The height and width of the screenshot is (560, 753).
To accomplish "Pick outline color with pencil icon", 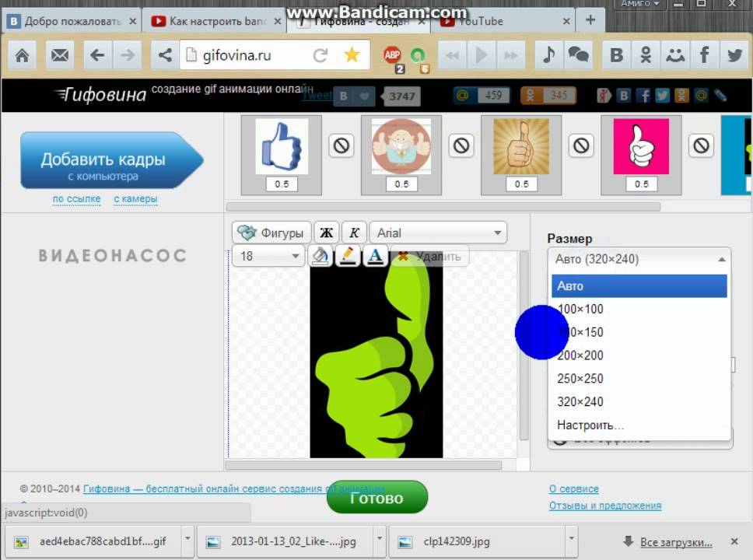I will tap(348, 256).
